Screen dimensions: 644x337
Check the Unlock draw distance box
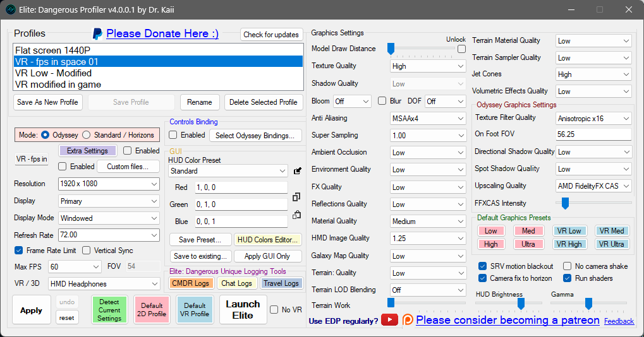461,49
